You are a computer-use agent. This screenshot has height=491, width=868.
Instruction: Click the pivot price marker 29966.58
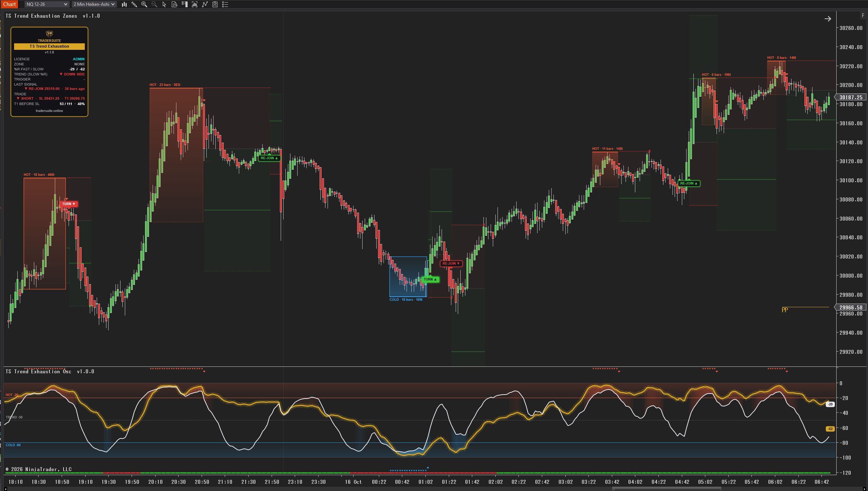point(850,308)
